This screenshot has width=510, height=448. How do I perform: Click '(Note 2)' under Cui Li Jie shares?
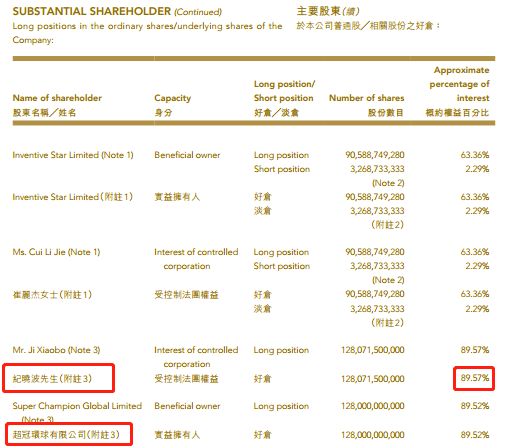click(x=388, y=280)
